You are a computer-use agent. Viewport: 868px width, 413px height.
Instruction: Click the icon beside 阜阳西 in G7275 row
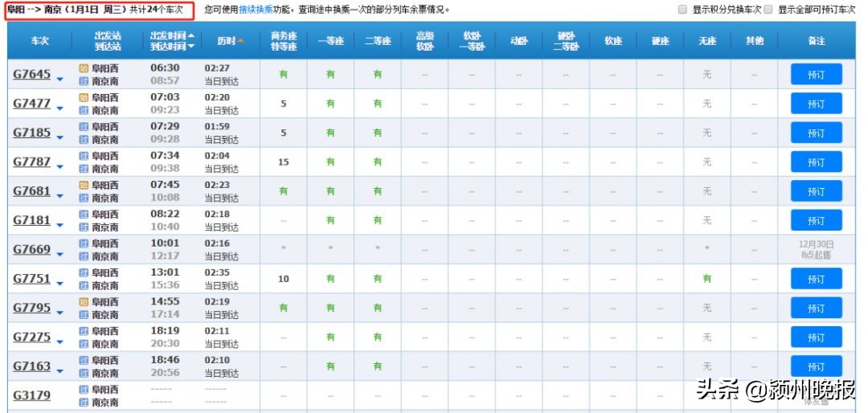pos(84,331)
